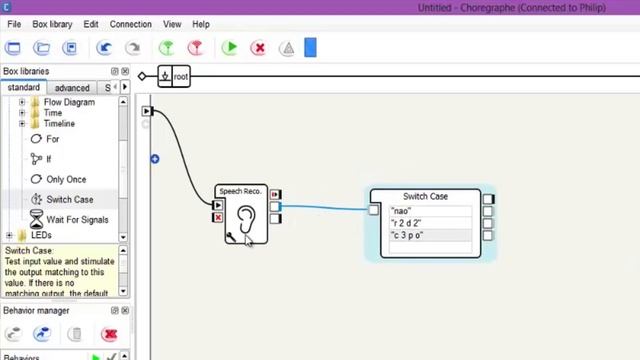The image size is (640, 360).
Task: Redo the last action
Action: (133, 48)
